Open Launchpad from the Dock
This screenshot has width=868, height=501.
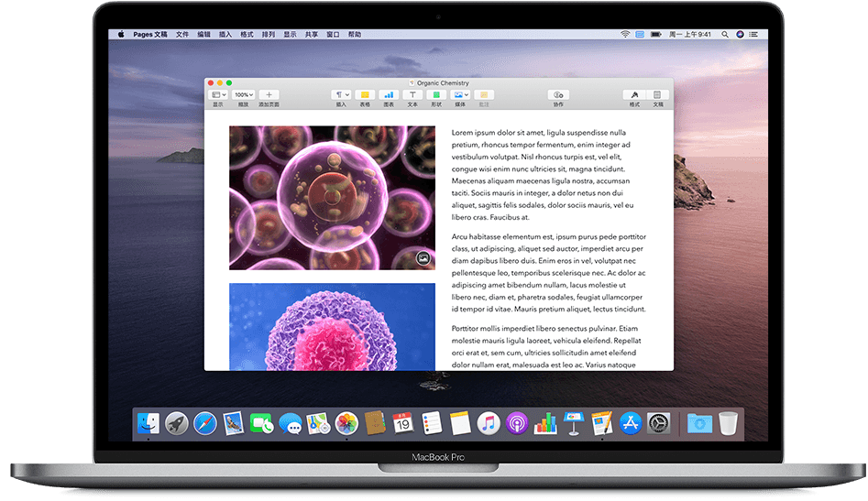coord(177,424)
